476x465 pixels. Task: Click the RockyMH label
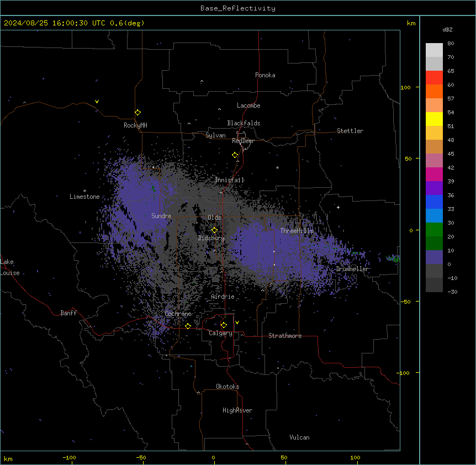(x=135, y=125)
